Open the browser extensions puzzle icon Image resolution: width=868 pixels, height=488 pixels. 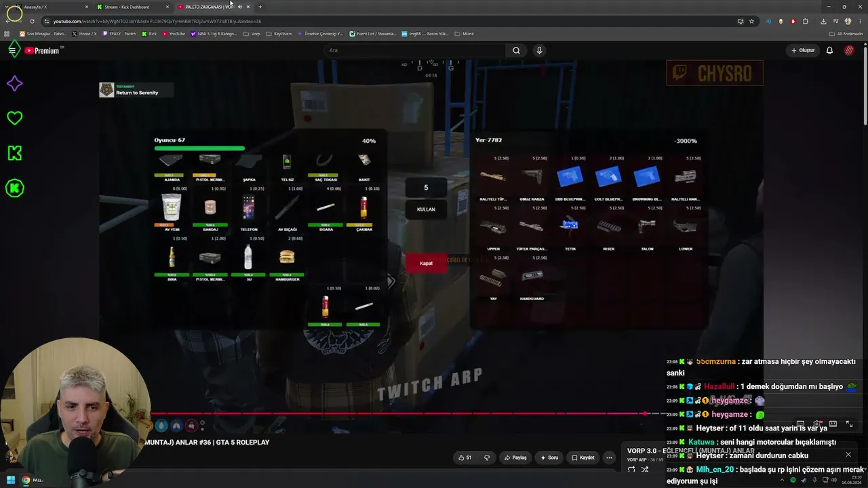(806, 21)
